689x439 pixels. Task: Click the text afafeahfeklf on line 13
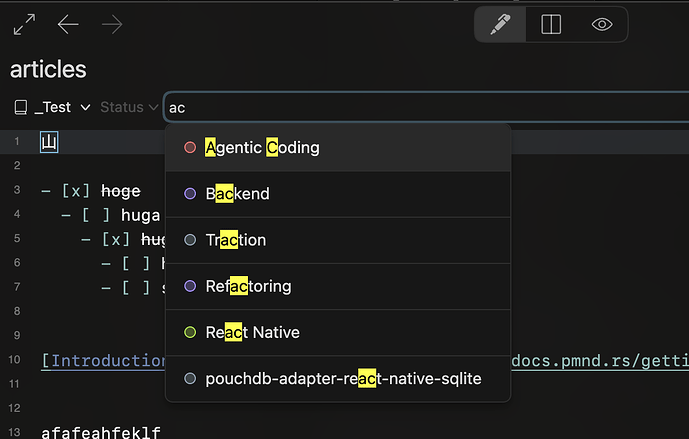[x=101, y=433]
